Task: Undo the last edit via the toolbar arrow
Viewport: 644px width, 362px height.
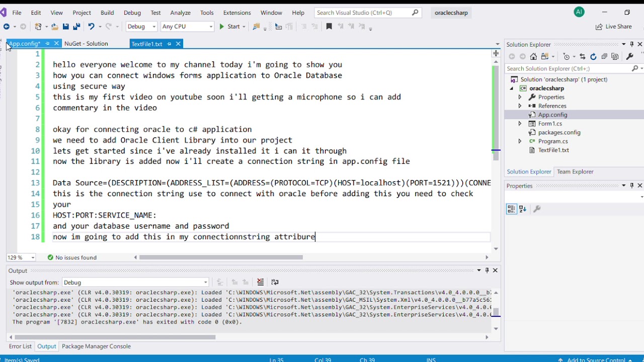Action: pyautogui.click(x=91, y=27)
